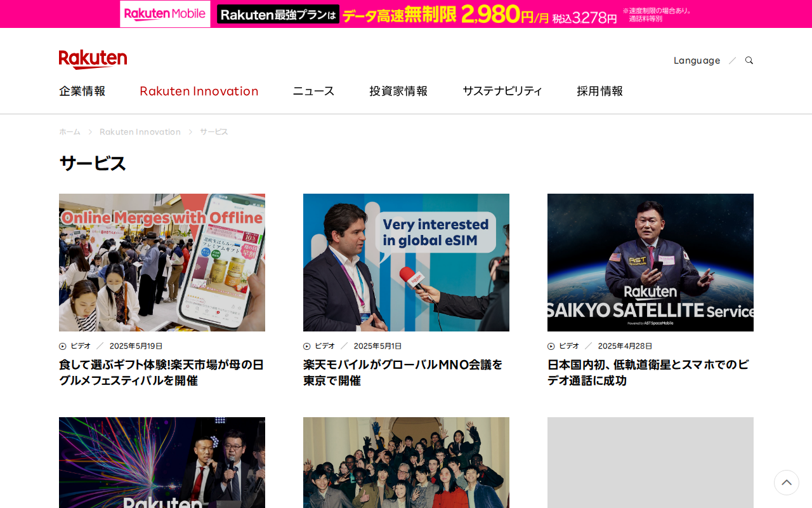This screenshot has height=508, width=812.
Task: Click the scroll-to-top arrow button
Action: point(786,482)
